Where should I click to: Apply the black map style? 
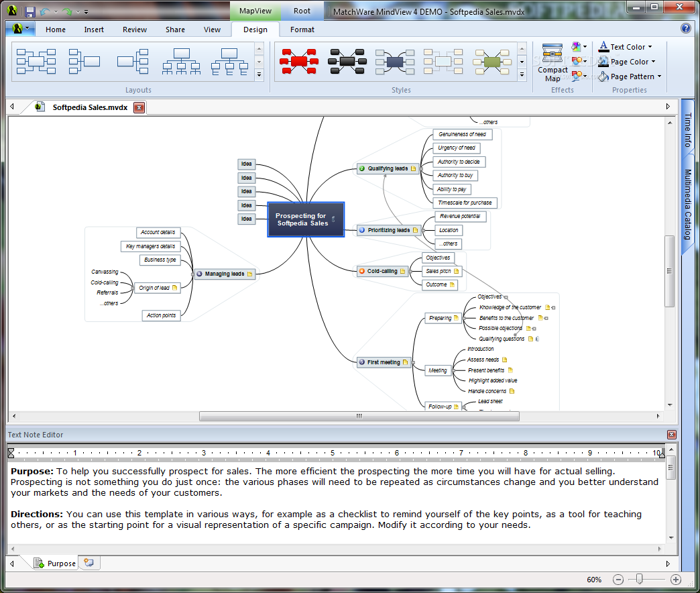click(x=347, y=62)
